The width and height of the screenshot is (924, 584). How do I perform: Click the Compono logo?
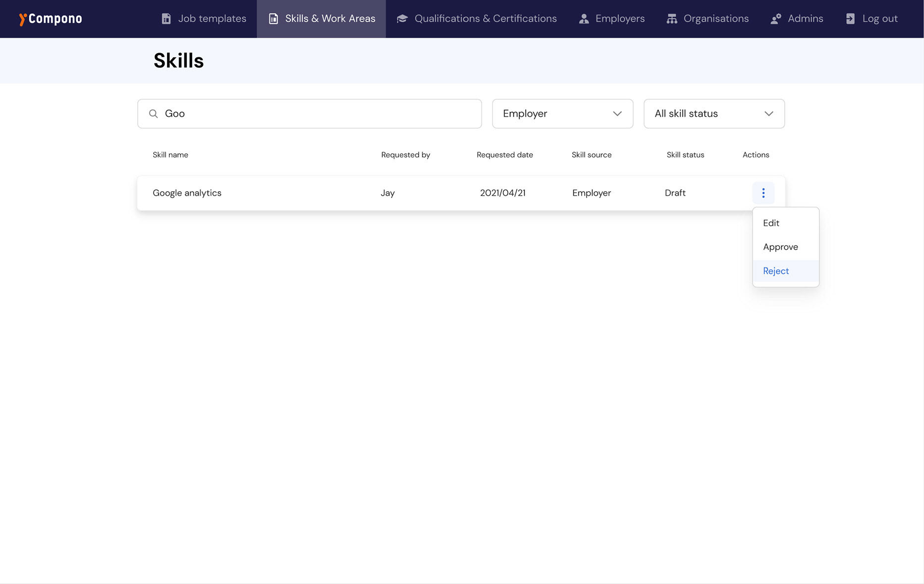pyautogui.click(x=51, y=19)
